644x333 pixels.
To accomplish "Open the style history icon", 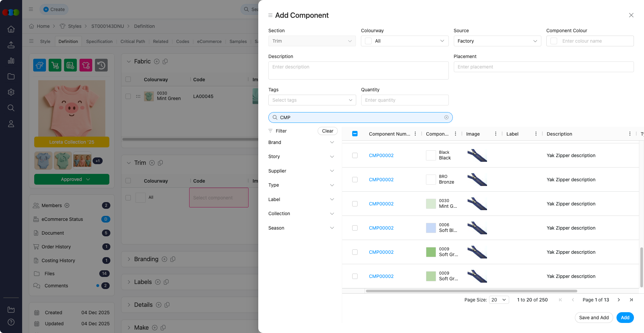I will point(101,65).
